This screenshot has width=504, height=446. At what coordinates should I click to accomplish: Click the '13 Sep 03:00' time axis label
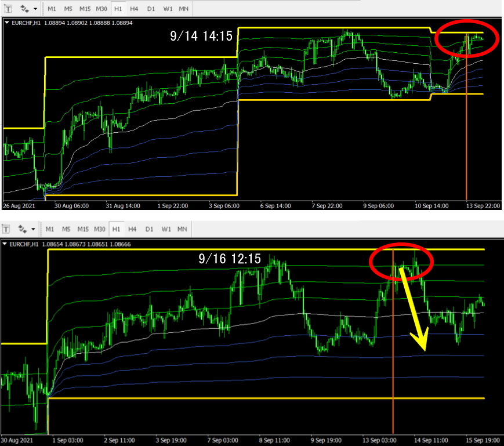379,440
